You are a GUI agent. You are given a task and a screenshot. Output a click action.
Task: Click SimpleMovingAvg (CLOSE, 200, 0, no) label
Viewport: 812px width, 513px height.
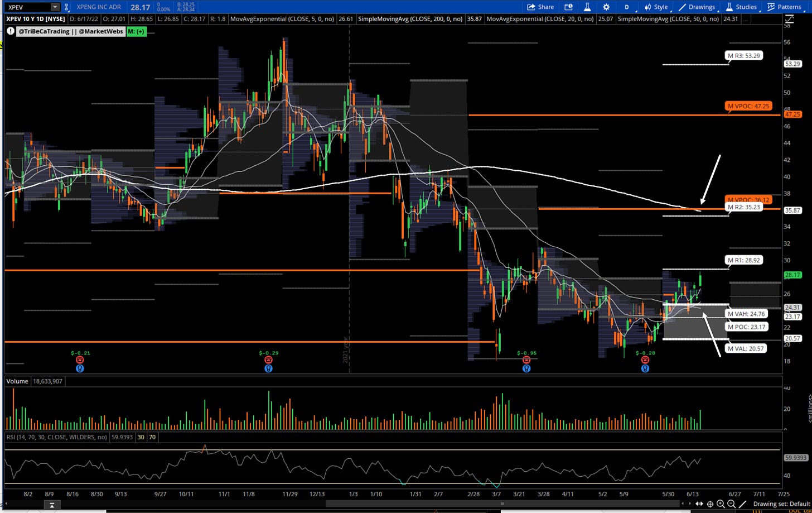pyautogui.click(x=410, y=18)
